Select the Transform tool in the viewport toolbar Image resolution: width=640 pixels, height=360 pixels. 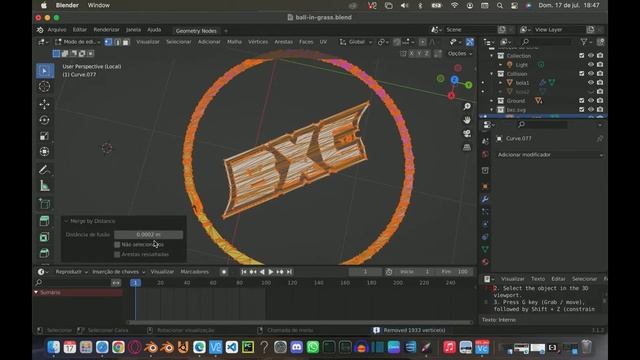[x=44, y=152]
